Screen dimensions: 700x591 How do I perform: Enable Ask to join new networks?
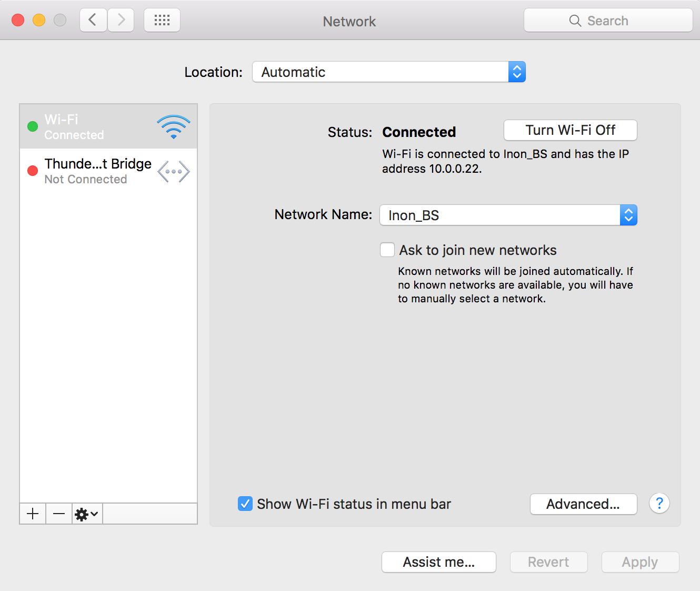(x=387, y=249)
